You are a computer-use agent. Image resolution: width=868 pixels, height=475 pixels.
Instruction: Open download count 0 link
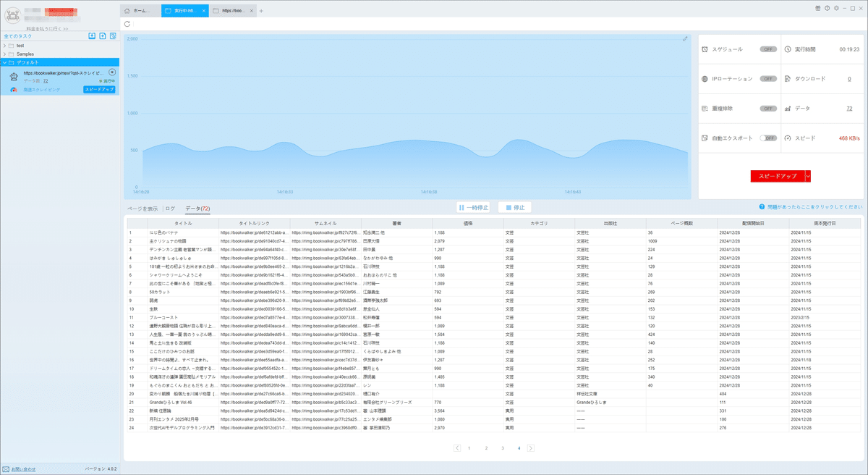pos(849,78)
